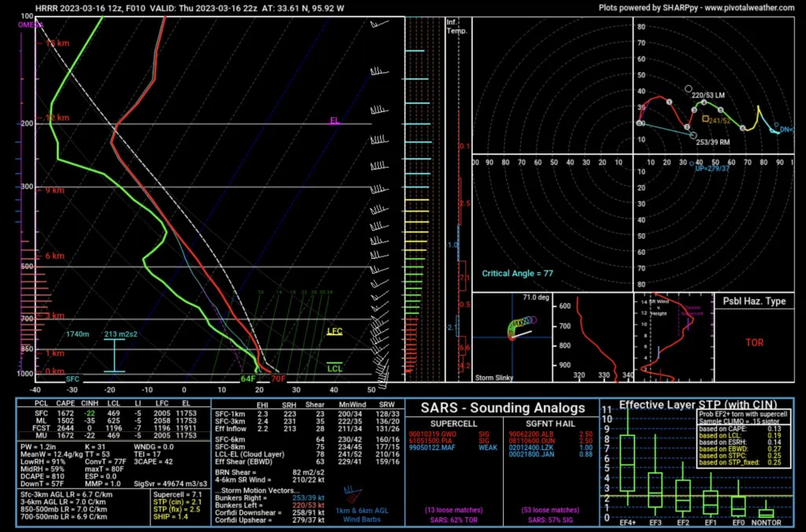Screen dimensions: 806x532
Task: Click the magenta OMEGA label
Action: (x=31, y=24)
